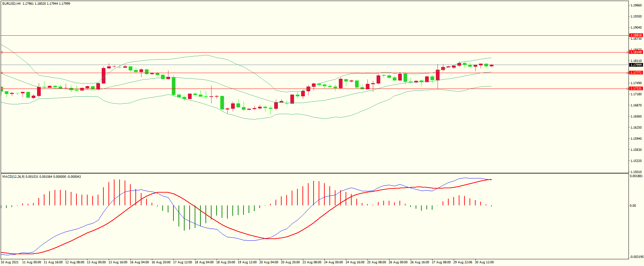
Task: Click the 13 Aug 00:00 time label
Action: pyautogui.click(x=96, y=262)
